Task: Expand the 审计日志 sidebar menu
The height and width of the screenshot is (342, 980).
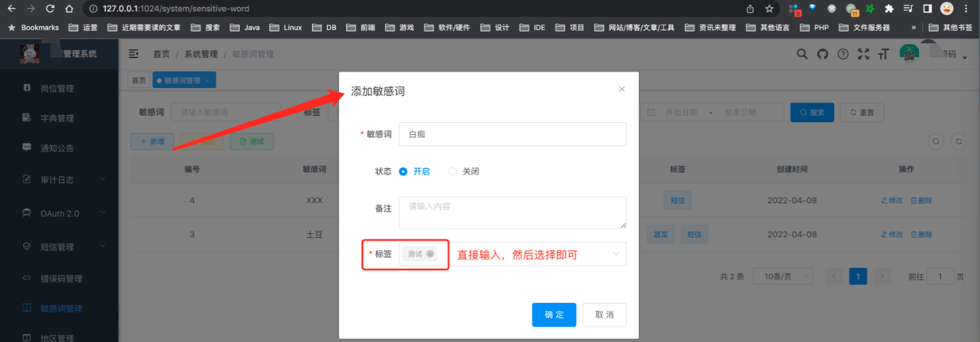Action: [59, 180]
